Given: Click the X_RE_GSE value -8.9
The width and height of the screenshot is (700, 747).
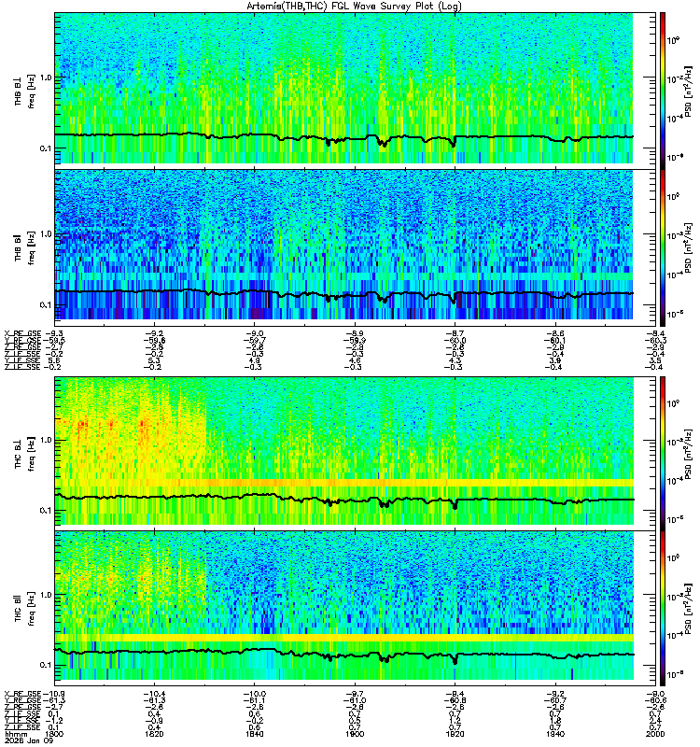Looking at the screenshot, I should (355, 334).
